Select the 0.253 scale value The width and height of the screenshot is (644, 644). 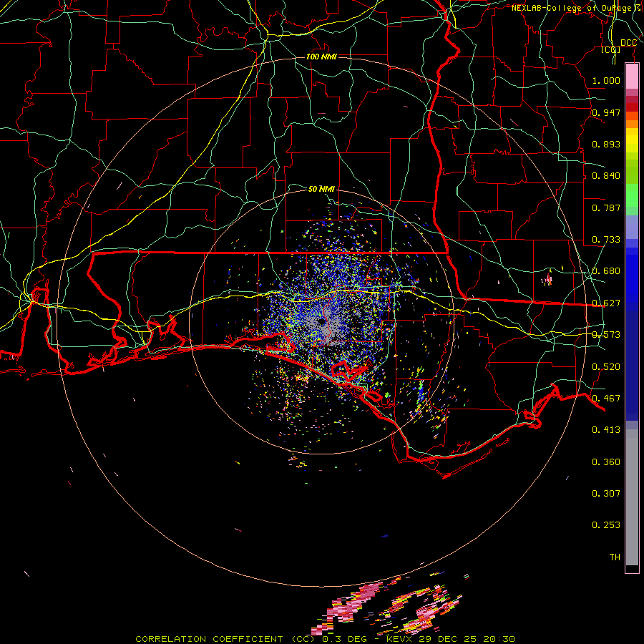pos(606,525)
